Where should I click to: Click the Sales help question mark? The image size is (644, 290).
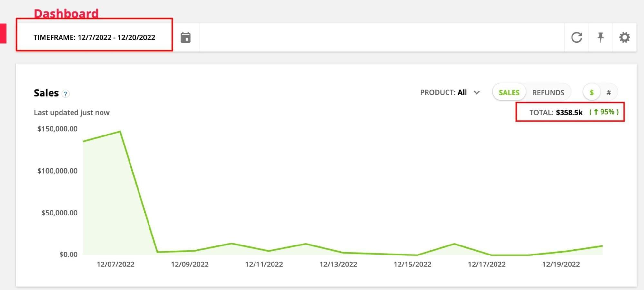(66, 94)
